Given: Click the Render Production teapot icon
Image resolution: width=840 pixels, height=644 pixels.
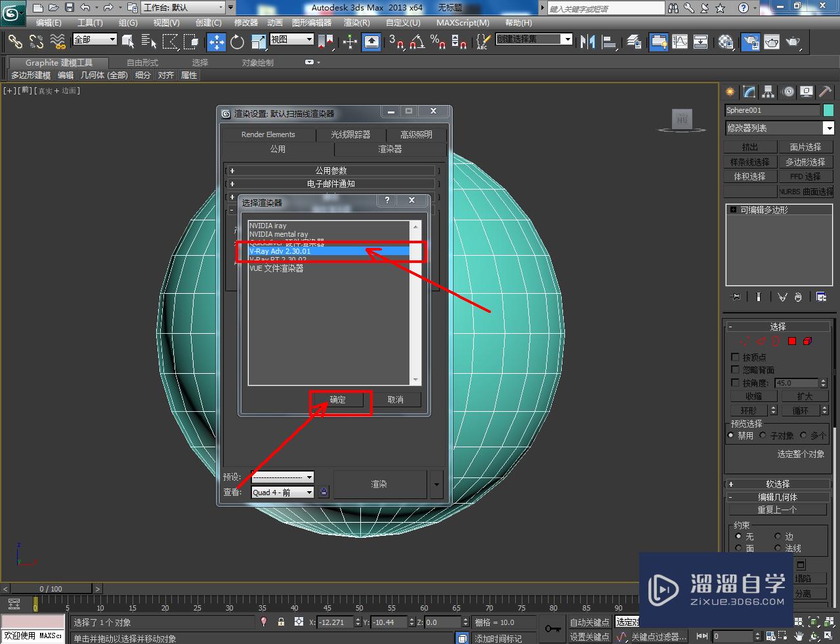Looking at the screenshot, I should click(x=793, y=42).
